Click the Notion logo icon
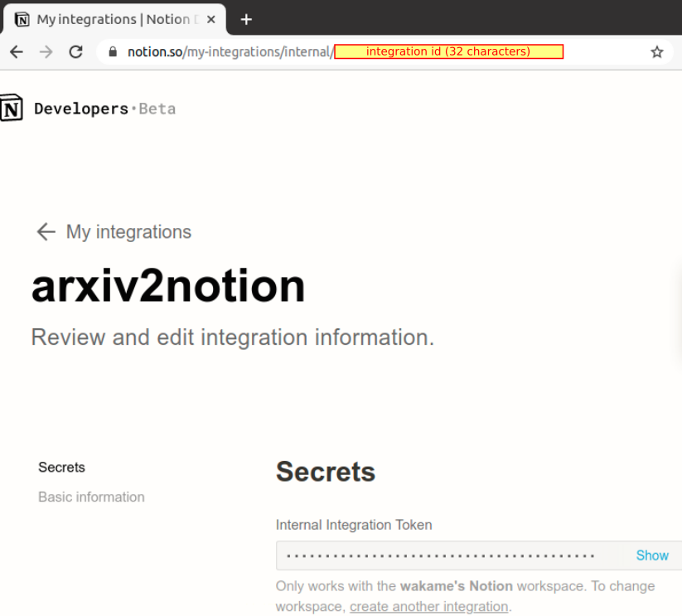Image resolution: width=682 pixels, height=616 pixels. [x=12, y=108]
